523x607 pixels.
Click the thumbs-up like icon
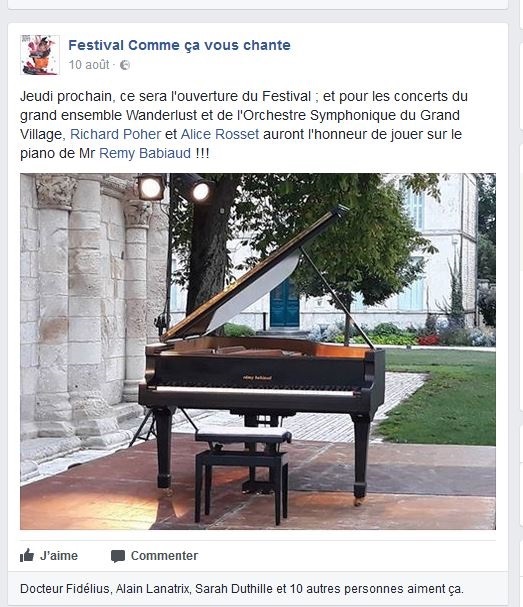[27, 556]
